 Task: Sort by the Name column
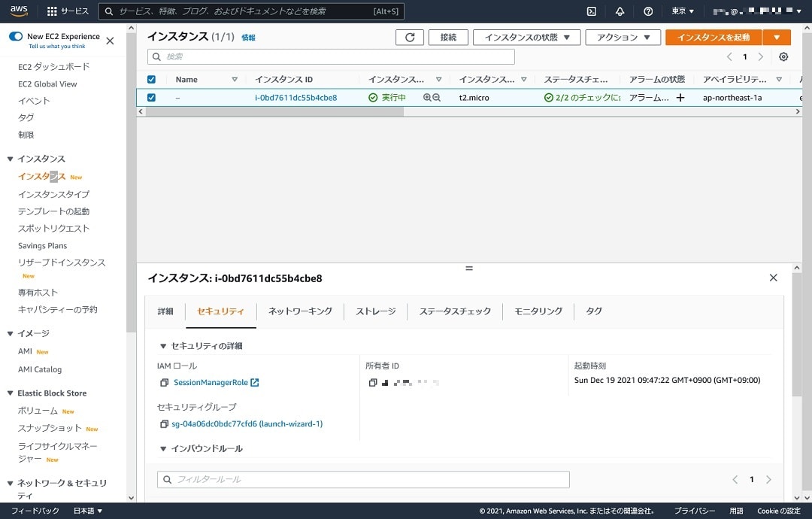point(235,79)
